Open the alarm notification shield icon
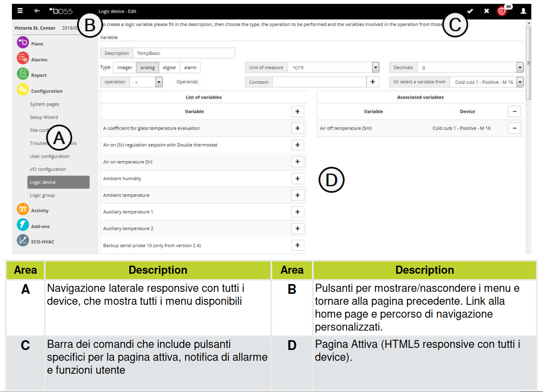The height and width of the screenshot is (392, 543). click(503, 11)
